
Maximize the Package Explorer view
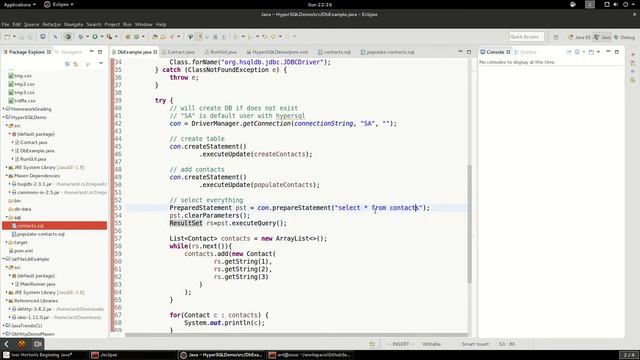(100, 52)
